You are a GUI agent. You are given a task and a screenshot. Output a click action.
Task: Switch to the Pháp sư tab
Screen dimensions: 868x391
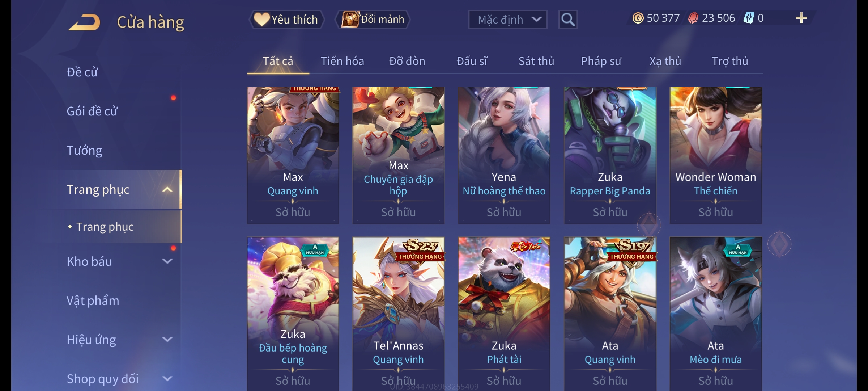tap(601, 61)
